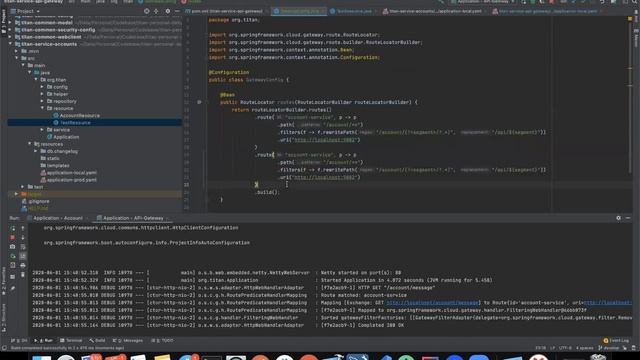Switch to titan-service-accounts application-local.yaml tab

[x=435, y=11]
